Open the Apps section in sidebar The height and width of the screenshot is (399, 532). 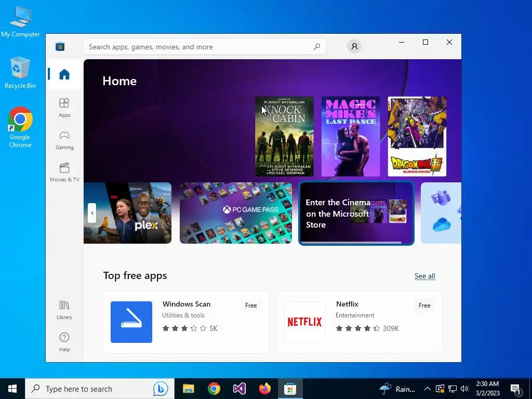64,108
